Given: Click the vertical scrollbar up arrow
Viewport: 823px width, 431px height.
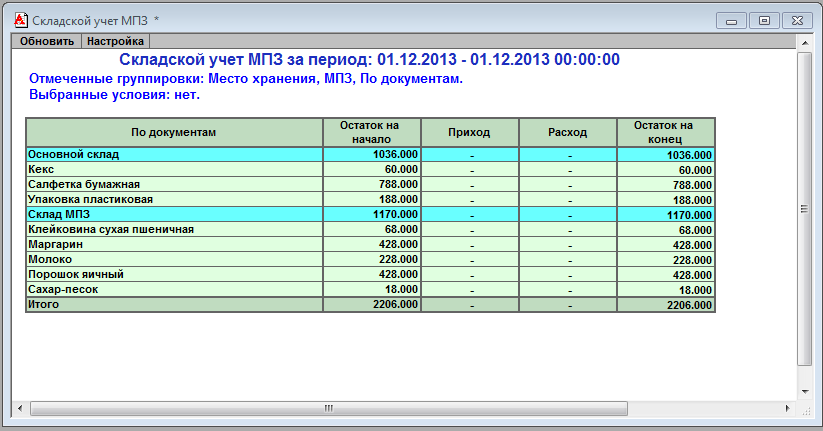Looking at the screenshot, I should [805, 43].
